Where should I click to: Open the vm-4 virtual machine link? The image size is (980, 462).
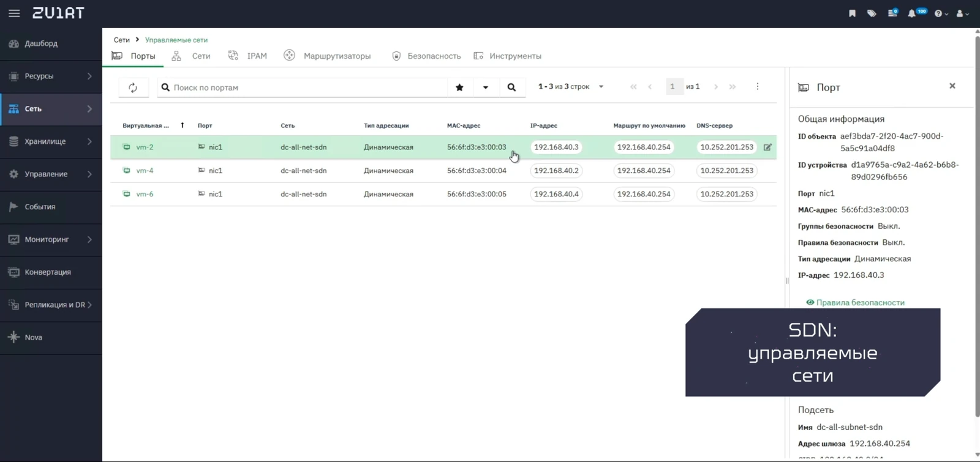145,171
